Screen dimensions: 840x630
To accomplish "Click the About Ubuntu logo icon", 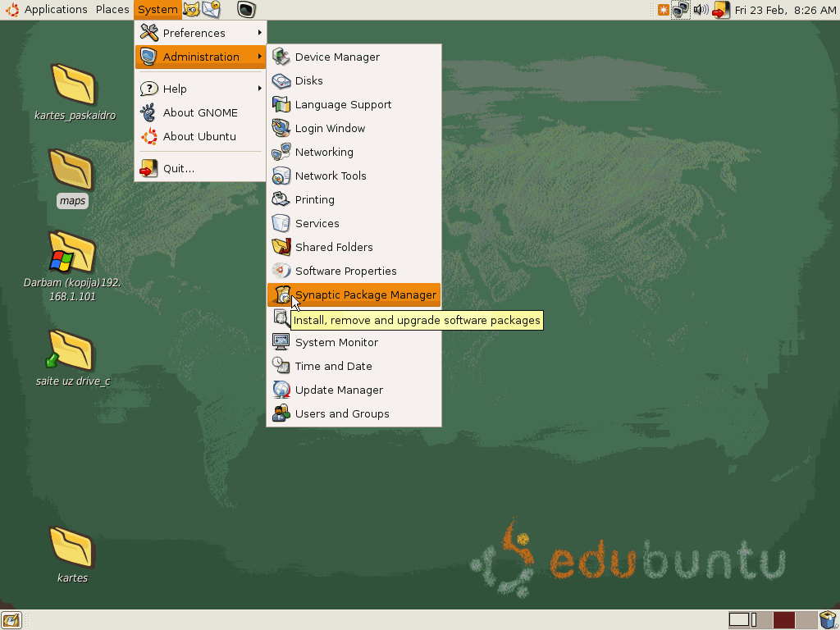I will click(149, 137).
